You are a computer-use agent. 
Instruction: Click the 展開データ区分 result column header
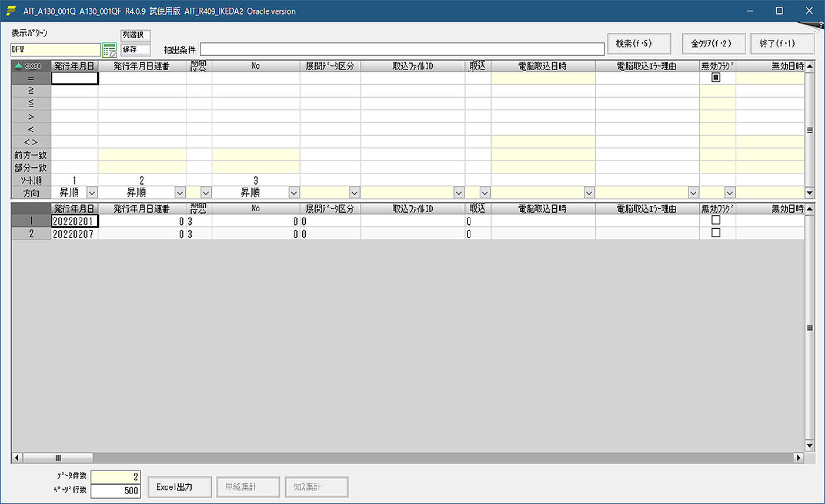coord(330,209)
